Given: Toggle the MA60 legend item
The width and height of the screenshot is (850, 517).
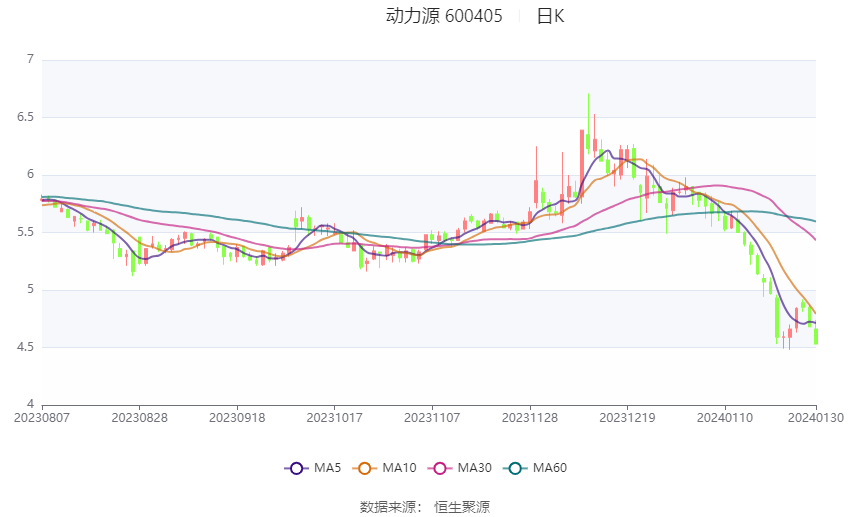Looking at the screenshot, I should click(535, 468).
